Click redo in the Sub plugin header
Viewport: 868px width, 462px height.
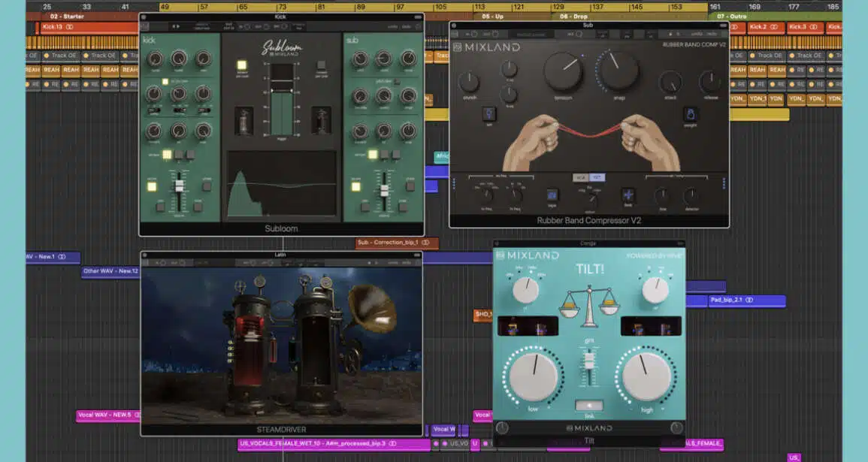tap(712, 35)
